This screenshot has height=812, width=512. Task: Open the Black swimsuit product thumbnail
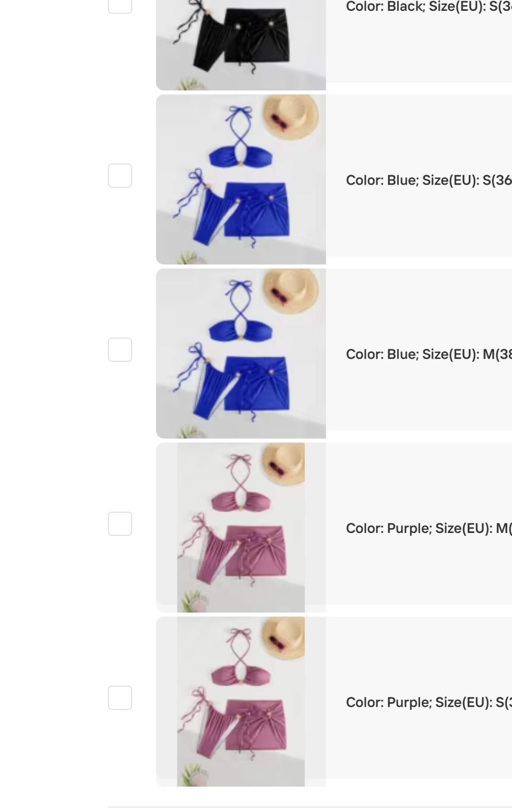241,45
